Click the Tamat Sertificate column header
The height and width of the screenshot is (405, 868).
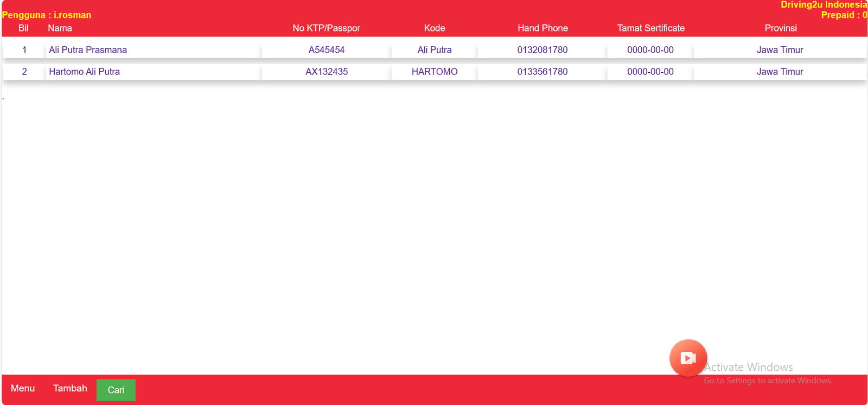(650, 28)
